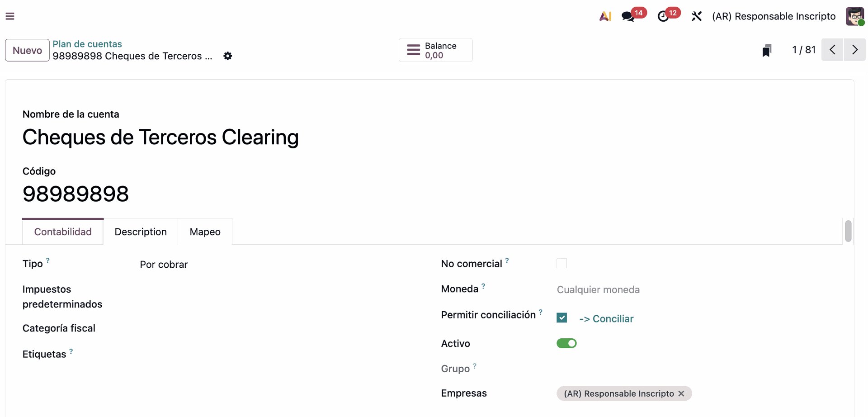Click the user avatar picture
Screen dimensions: 868x417
854,16
